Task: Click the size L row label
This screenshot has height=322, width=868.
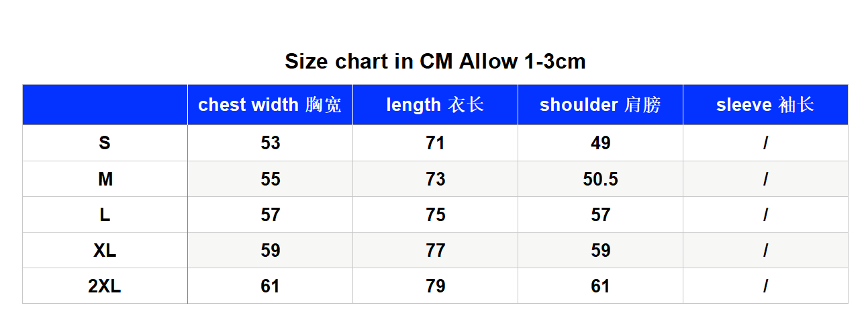Action: coord(105,214)
